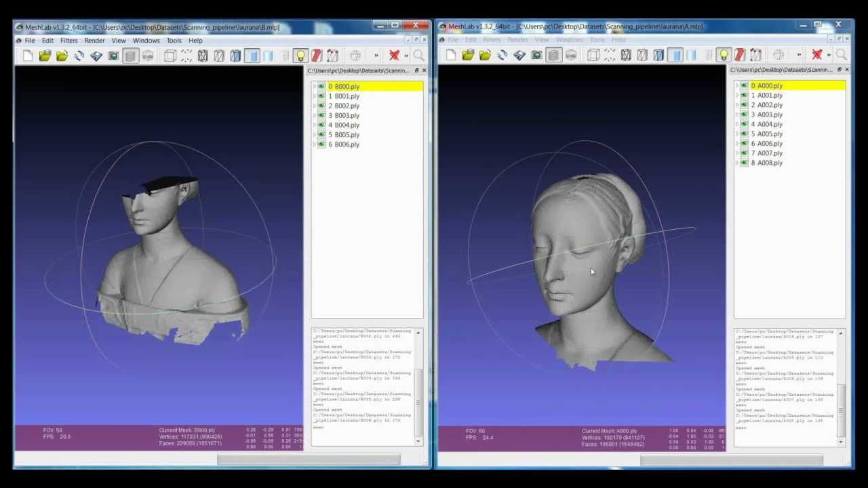The height and width of the screenshot is (488, 868).
Task: Open toolbar overflow chevron beside trackball in B.mlp
Action: [376, 56]
